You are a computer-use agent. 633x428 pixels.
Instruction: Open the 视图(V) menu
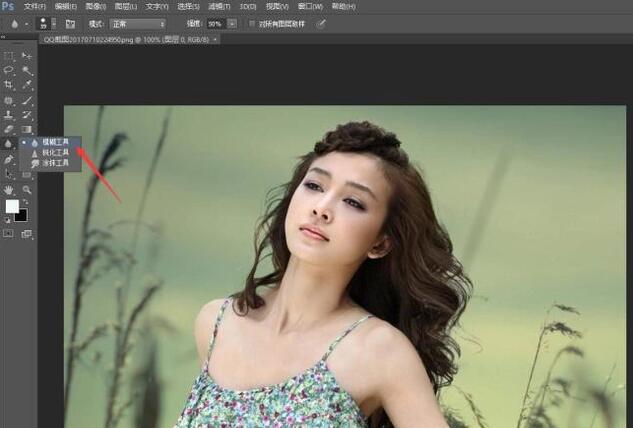pyautogui.click(x=277, y=7)
